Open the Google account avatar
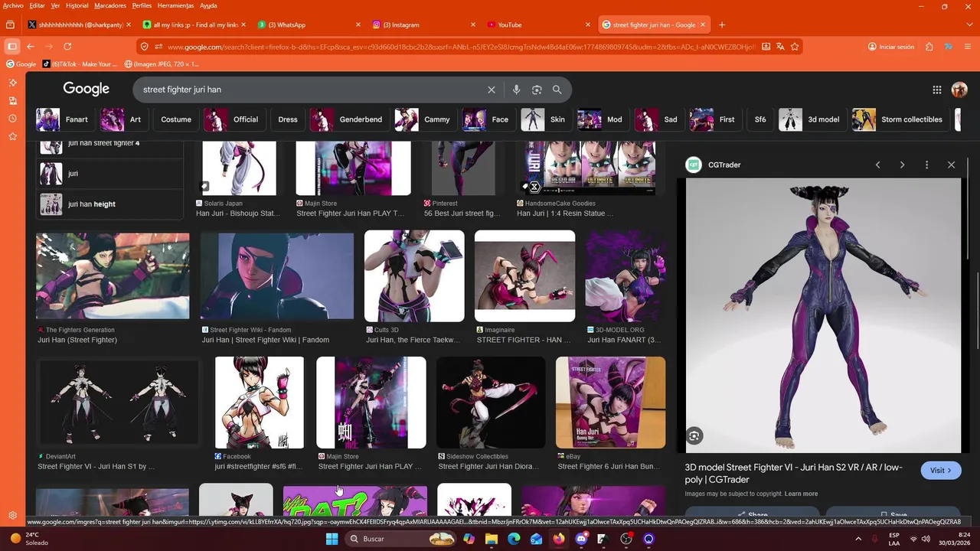The image size is (980, 551). click(x=959, y=90)
